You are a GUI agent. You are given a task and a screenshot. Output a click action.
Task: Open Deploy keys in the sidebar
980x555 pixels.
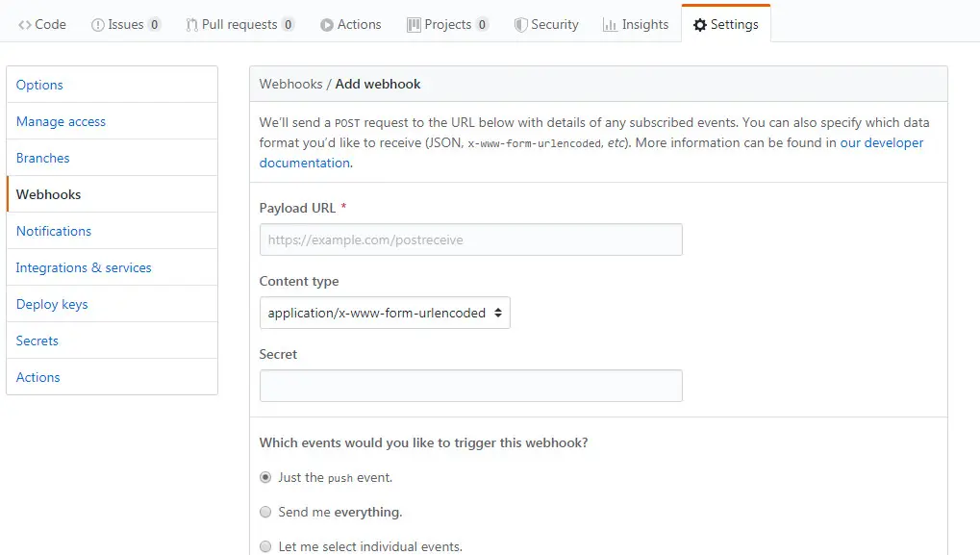52,304
